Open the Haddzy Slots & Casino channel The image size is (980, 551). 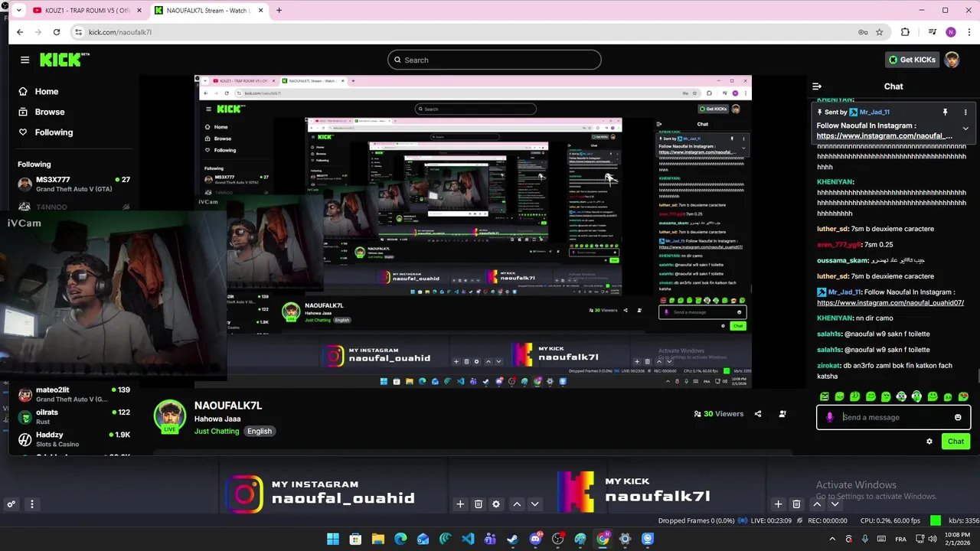(73, 439)
